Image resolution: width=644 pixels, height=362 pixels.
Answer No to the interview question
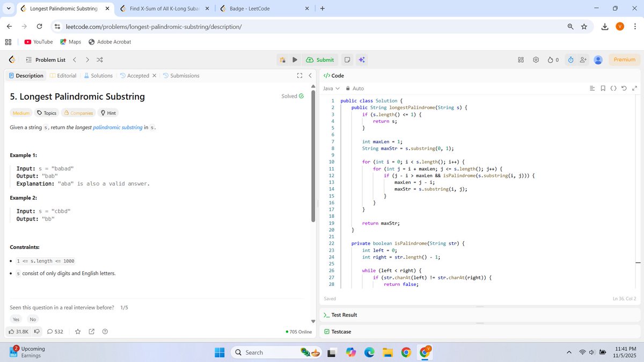pyautogui.click(x=33, y=320)
